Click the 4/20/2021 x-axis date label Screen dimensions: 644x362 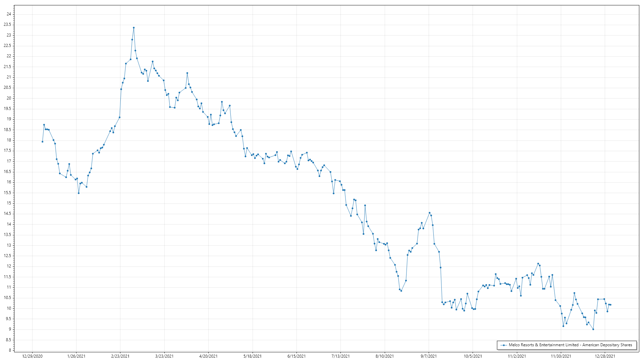tap(208, 356)
